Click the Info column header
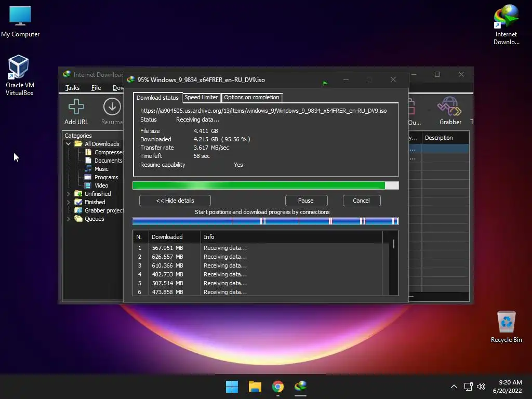Image resolution: width=532 pixels, height=399 pixels. [291, 237]
